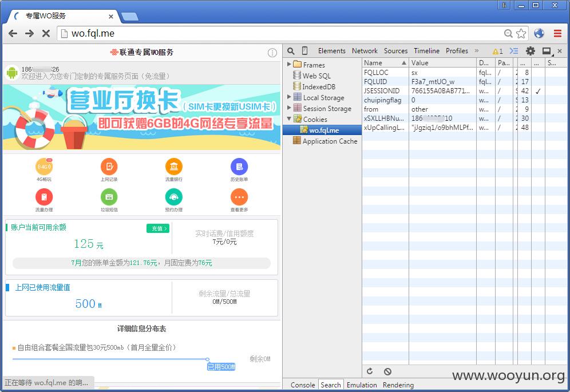The image size is (570, 392).
Task: Open the Search drawer tab
Action: click(x=330, y=385)
